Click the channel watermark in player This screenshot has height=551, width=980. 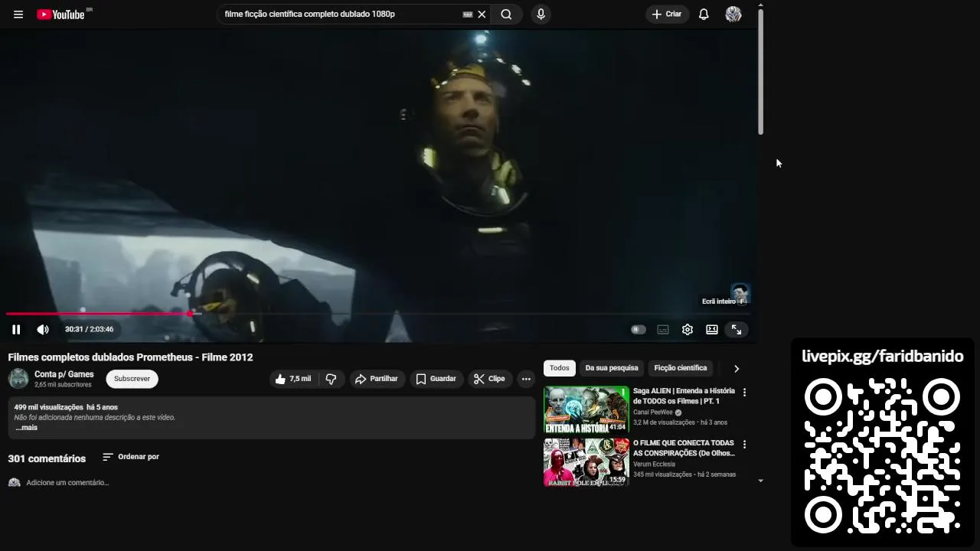click(740, 293)
